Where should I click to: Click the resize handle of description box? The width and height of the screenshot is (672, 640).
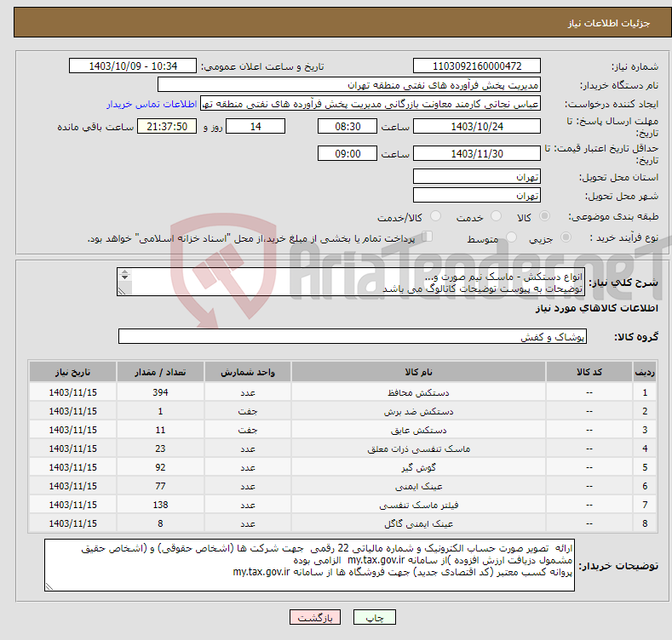(x=121, y=292)
